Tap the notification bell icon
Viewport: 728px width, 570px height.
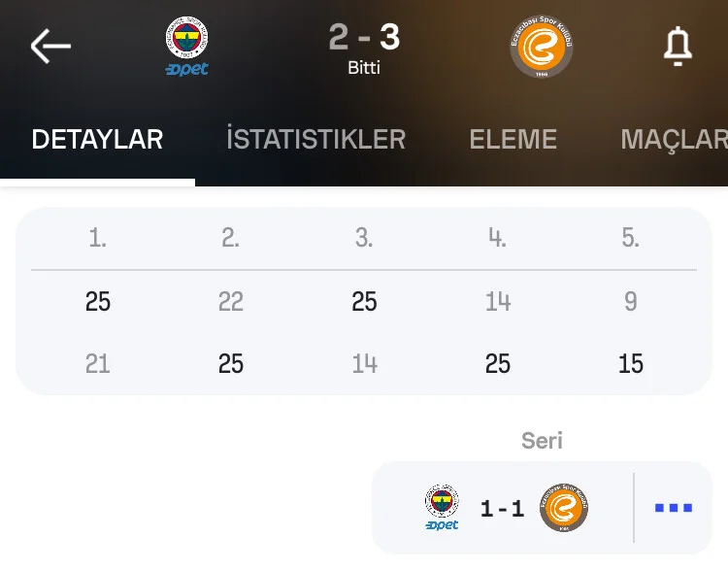pyautogui.click(x=677, y=46)
